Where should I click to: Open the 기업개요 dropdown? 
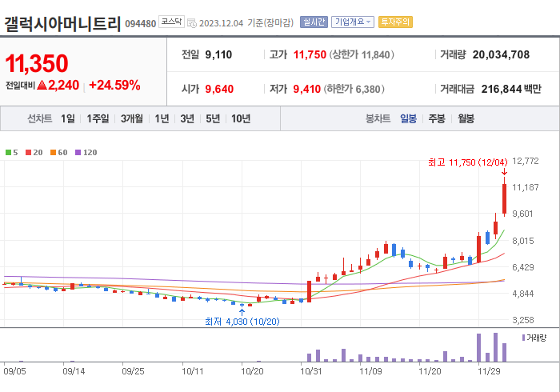(x=353, y=22)
